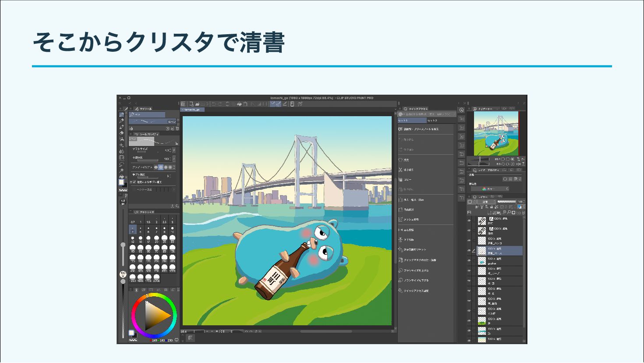Click ブラシサイズを上げる in Quick Access

click(415, 270)
